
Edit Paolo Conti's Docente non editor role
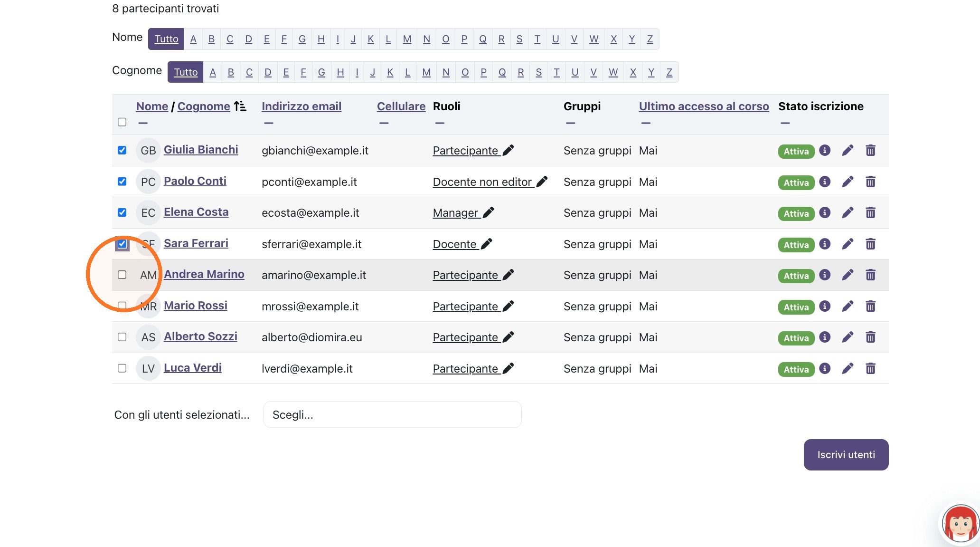click(x=542, y=182)
